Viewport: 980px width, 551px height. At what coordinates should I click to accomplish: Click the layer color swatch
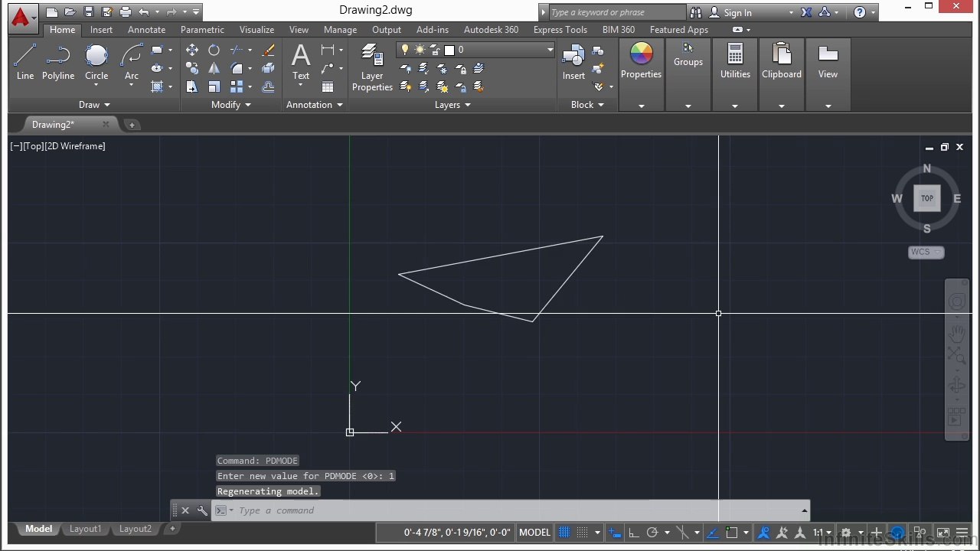point(449,50)
